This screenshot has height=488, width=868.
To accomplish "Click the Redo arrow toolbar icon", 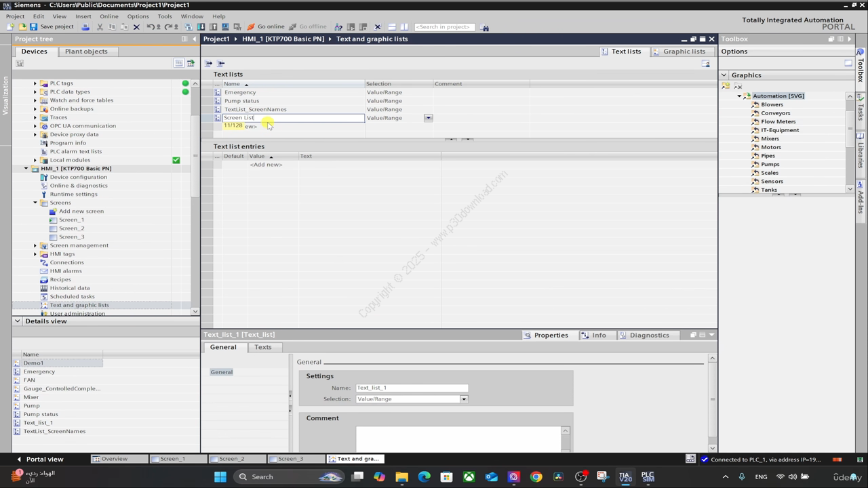I will pyautogui.click(x=167, y=27).
